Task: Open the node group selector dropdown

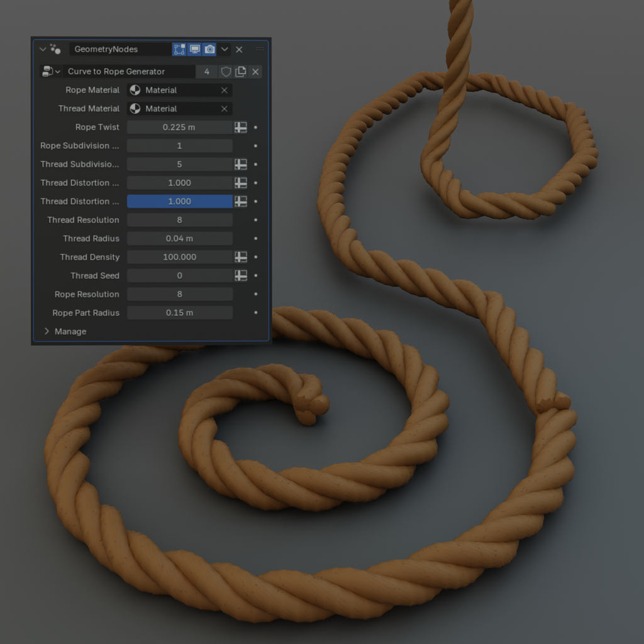Action: tap(58, 72)
